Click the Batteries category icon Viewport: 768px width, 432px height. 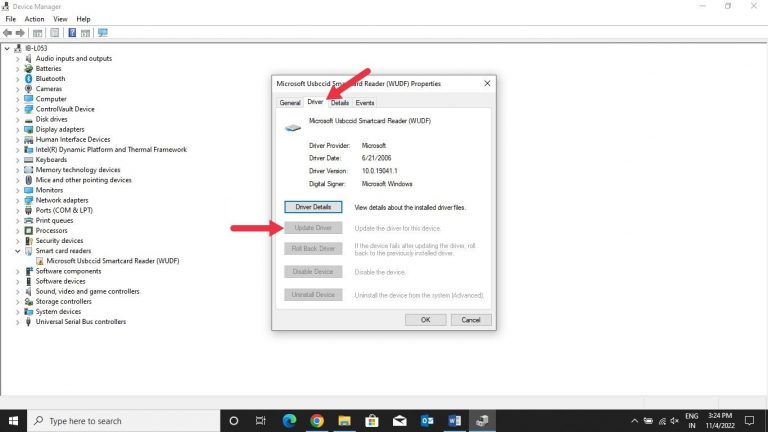[28, 69]
